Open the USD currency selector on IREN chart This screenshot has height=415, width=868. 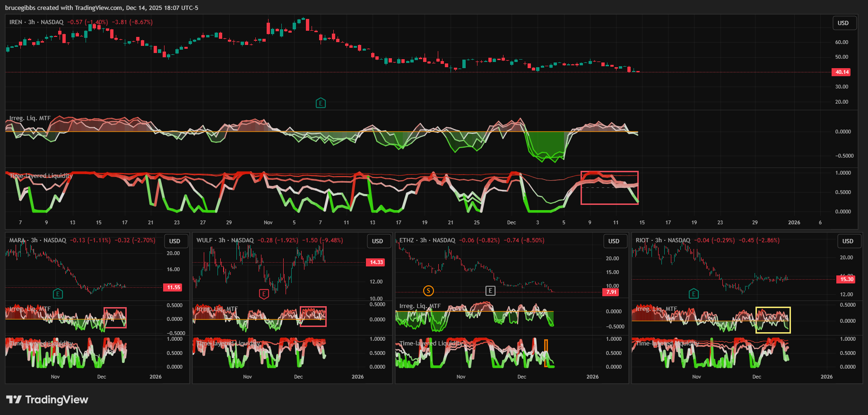click(x=843, y=23)
